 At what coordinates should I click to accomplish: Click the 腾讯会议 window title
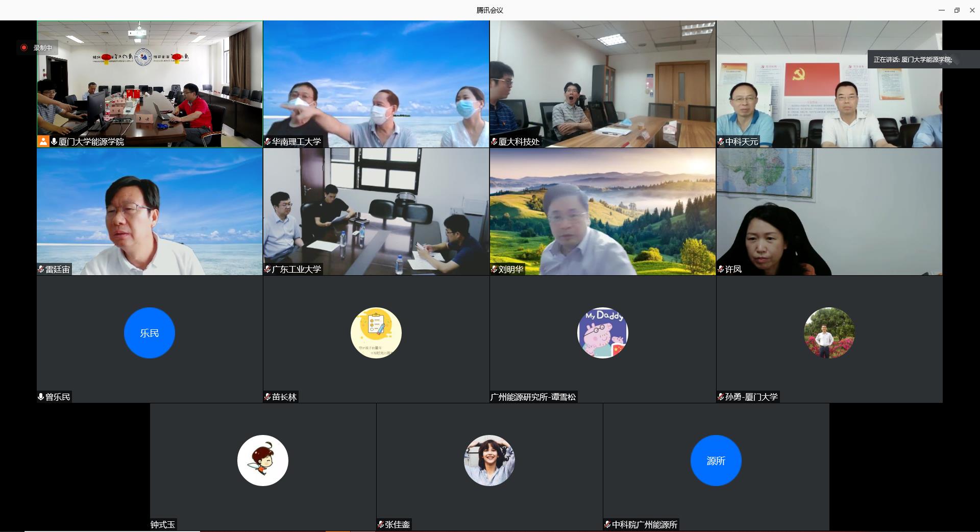tap(490, 10)
